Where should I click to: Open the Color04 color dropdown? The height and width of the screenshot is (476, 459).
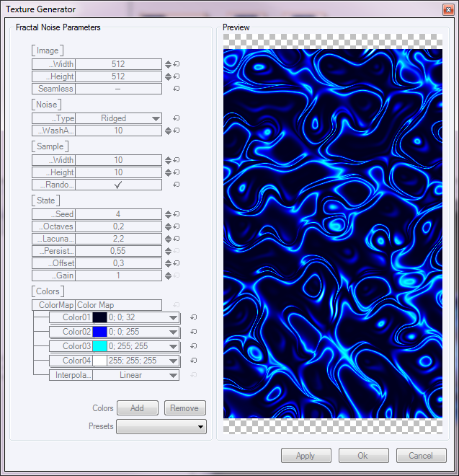tap(173, 361)
